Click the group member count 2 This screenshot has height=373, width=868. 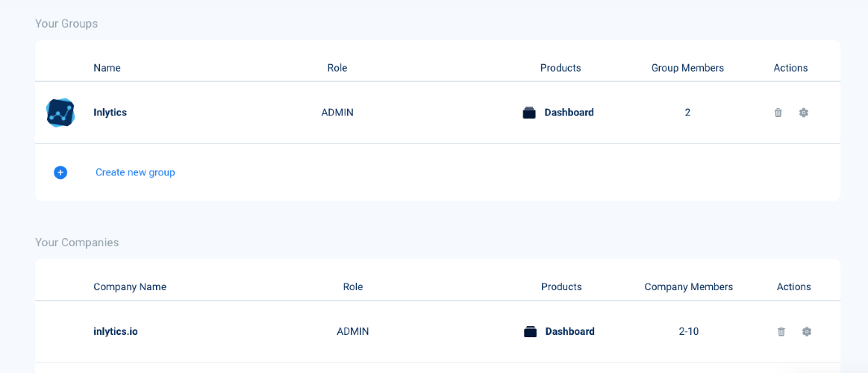coord(687,113)
